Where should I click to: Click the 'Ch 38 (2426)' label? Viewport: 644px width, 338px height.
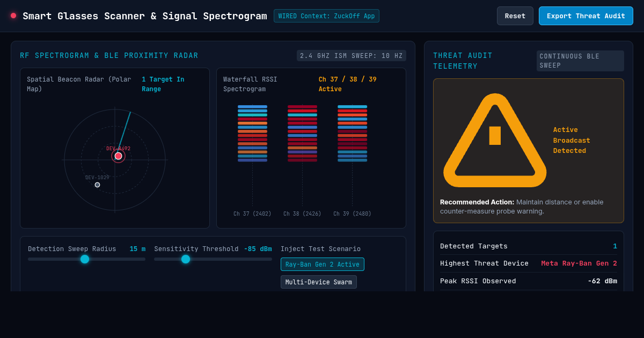302,214
